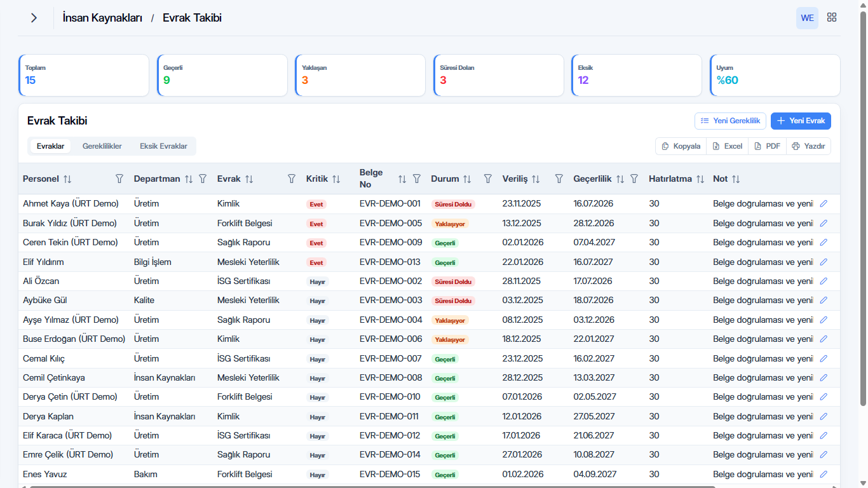The height and width of the screenshot is (488, 868).
Task: Edit Enes Yavuz row pencil icon
Action: (824, 474)
